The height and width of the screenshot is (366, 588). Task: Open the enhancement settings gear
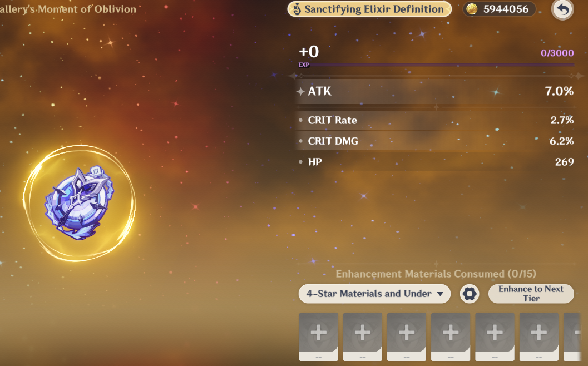[470, 294]
